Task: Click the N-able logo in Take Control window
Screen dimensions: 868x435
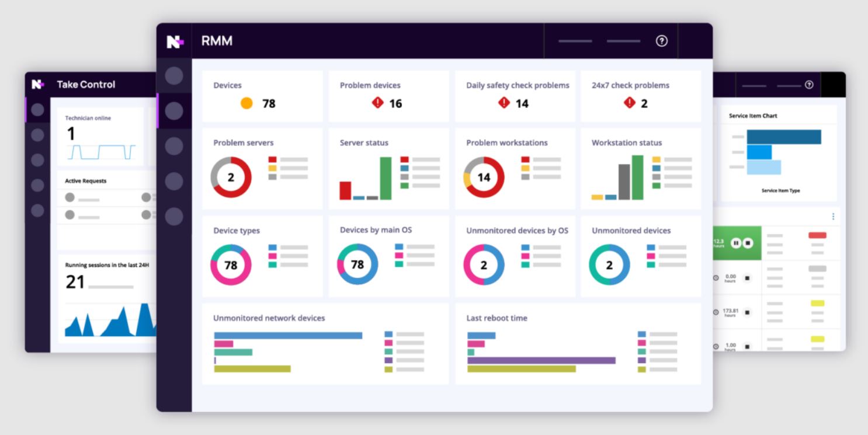Action: click(x=38, y=84)
